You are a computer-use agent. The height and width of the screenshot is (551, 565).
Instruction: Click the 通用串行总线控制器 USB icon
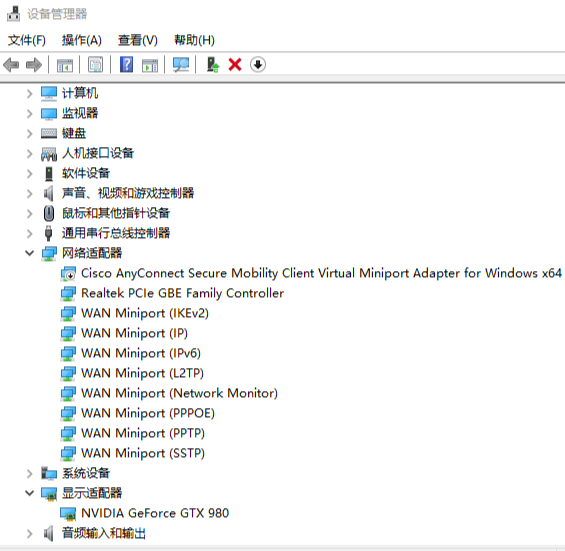point(49,233)
